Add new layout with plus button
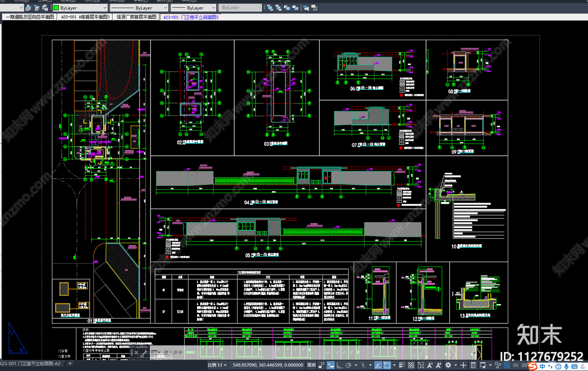 [70, 363]
